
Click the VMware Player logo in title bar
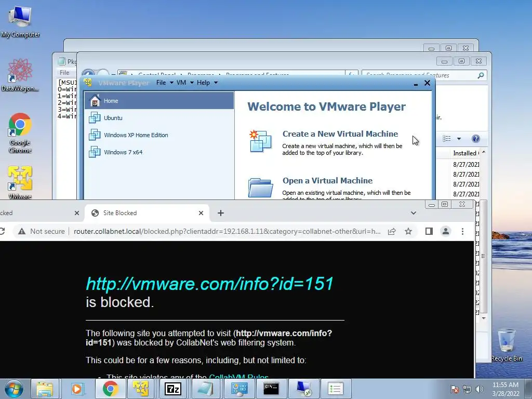pos(88,83)
